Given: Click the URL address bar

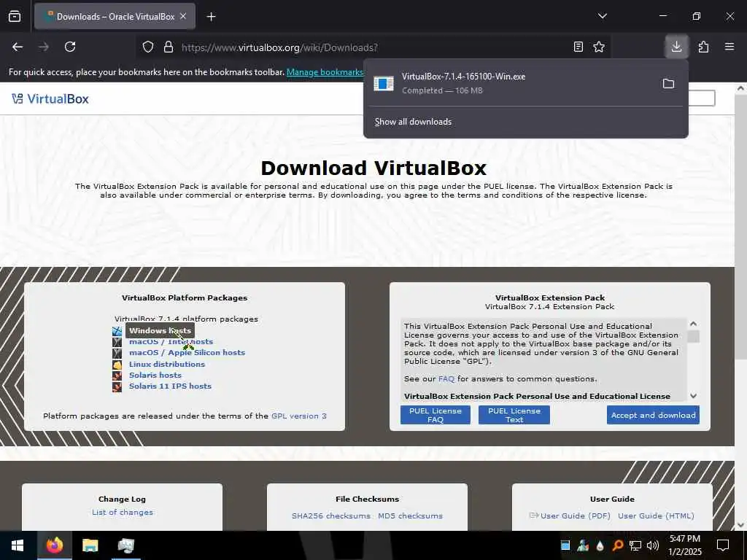Looking at the screenshot, I should tap(371, 47).
